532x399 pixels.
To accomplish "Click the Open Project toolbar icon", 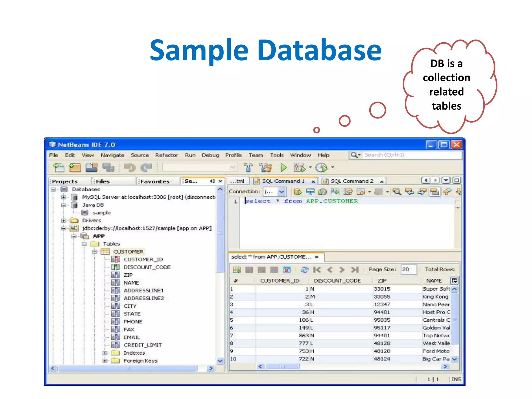I will click(x=91, y=168).
